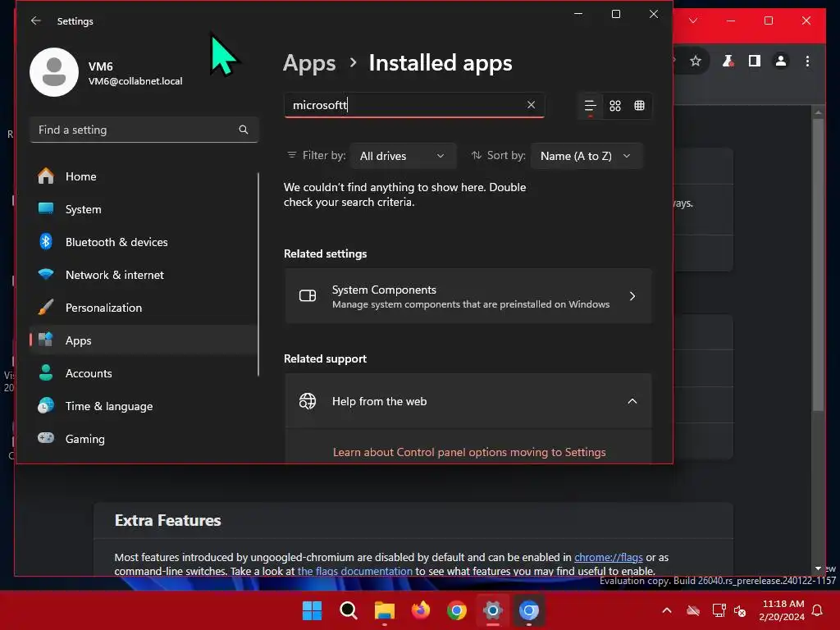Image resolution: width=840 pixels, height=630 pixels.
Task: Open Home settings page
Action: pos(144,176)
